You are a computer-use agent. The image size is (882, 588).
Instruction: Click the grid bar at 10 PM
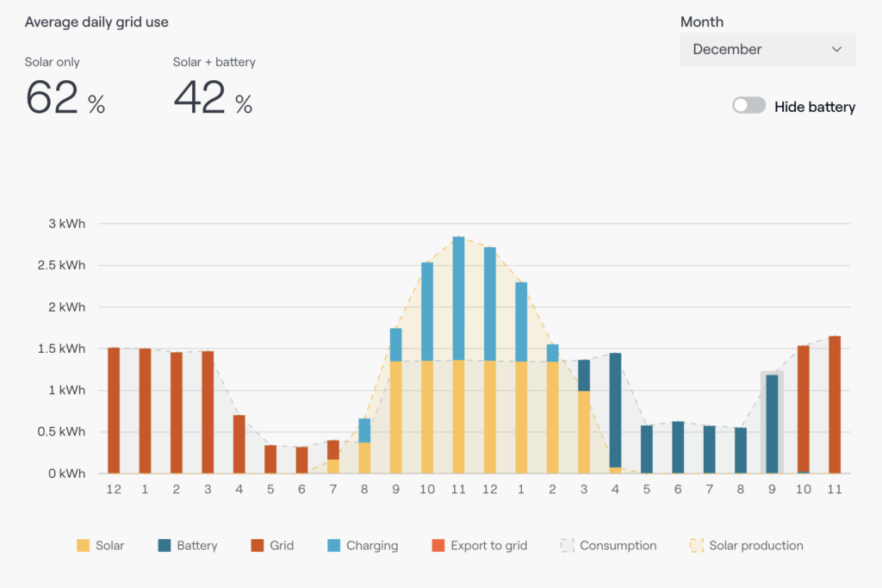point(803,408)
